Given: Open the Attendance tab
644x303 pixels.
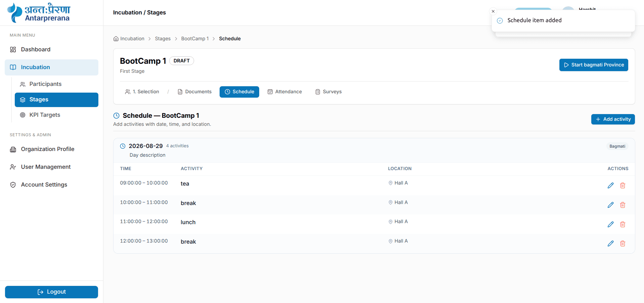Looking at the screenshot, I should click(x=285, y=92).
